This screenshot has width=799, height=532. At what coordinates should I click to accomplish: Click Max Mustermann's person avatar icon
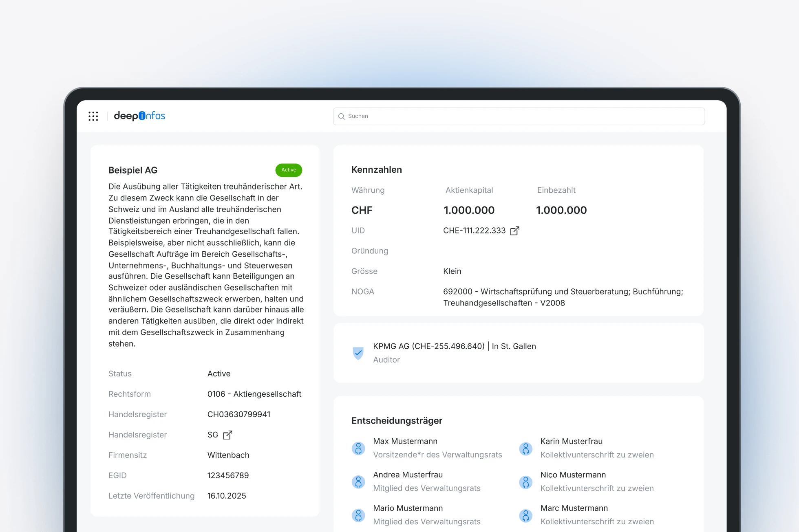point(358,448)
